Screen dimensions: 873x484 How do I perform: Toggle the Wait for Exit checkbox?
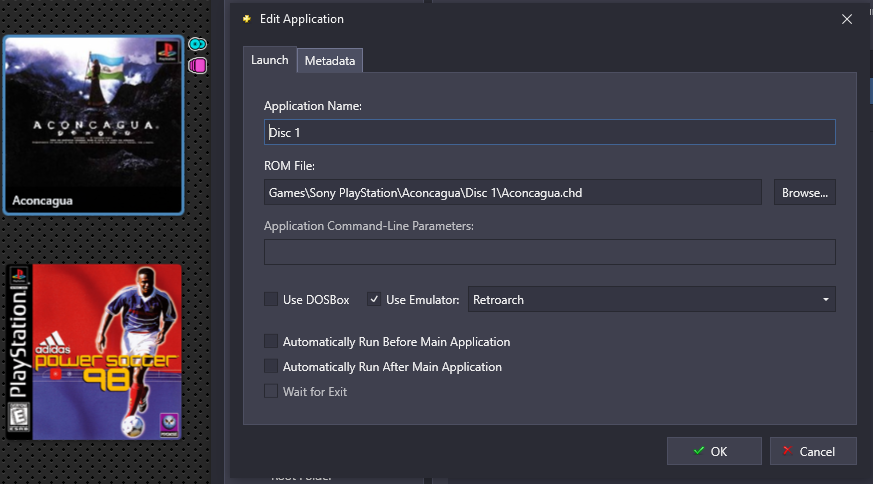coord(271,391)
